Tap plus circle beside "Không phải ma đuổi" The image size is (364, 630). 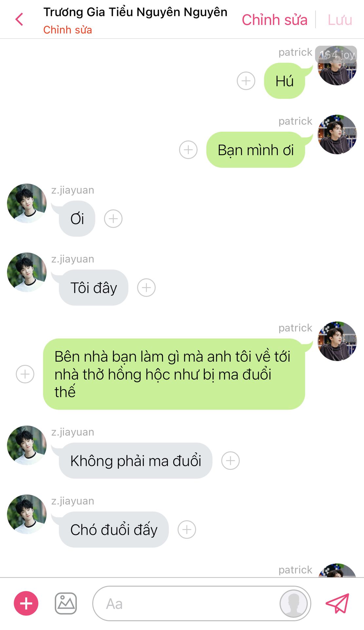(231, 461)
